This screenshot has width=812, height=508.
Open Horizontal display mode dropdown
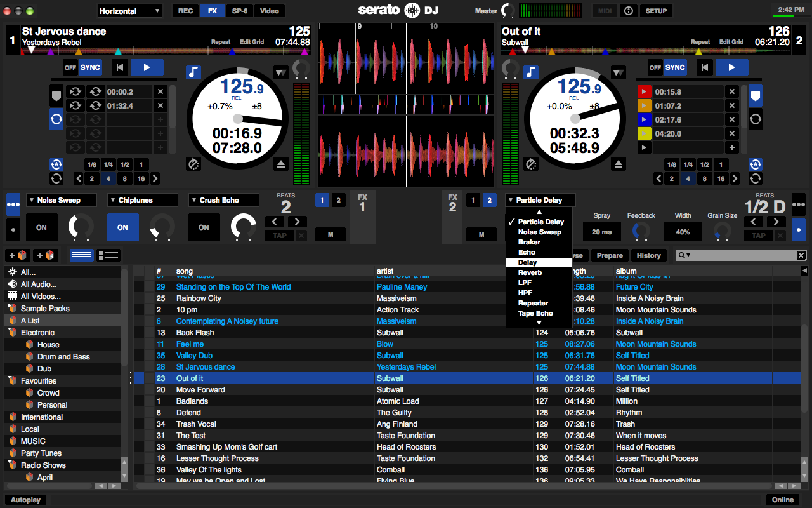130,11
